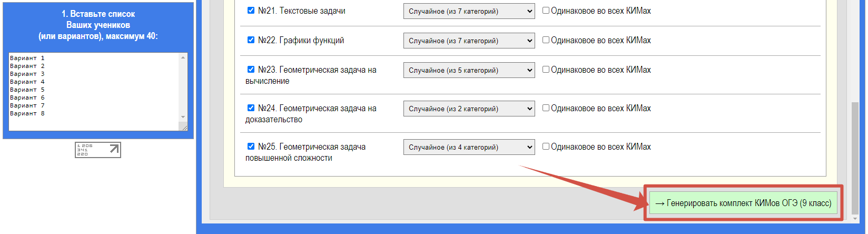Click 'Генерировать комплект КИМов ОГЭ (9 класс)' button
The width and height of the screenshot is (868, 234).
pos(743,203)
